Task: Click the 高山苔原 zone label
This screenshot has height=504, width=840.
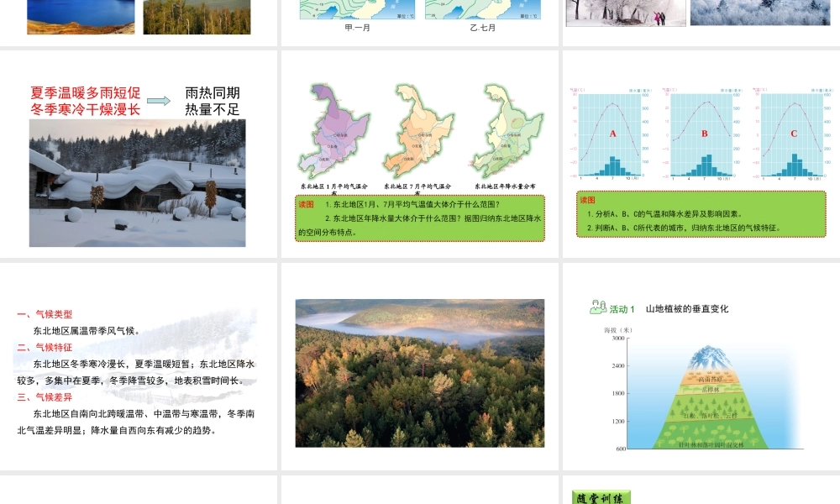Action: pyautogui.click(x=711, y=379)
